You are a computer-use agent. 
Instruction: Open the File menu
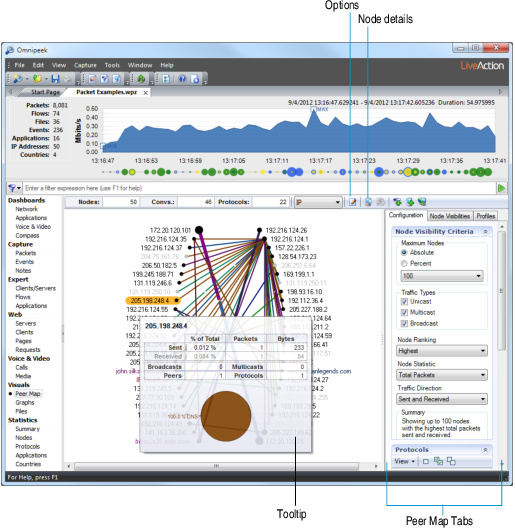[19, 65]
